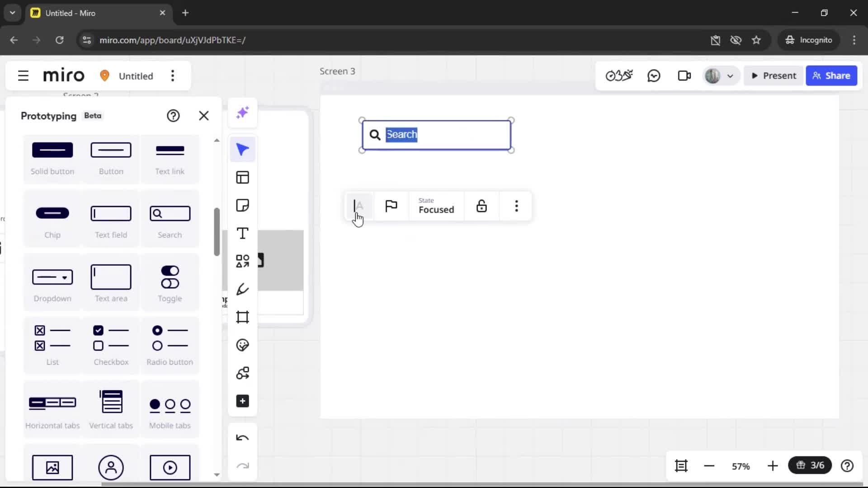Add a Radio button component
868x488 pixels.
click(x=170, y=346)
